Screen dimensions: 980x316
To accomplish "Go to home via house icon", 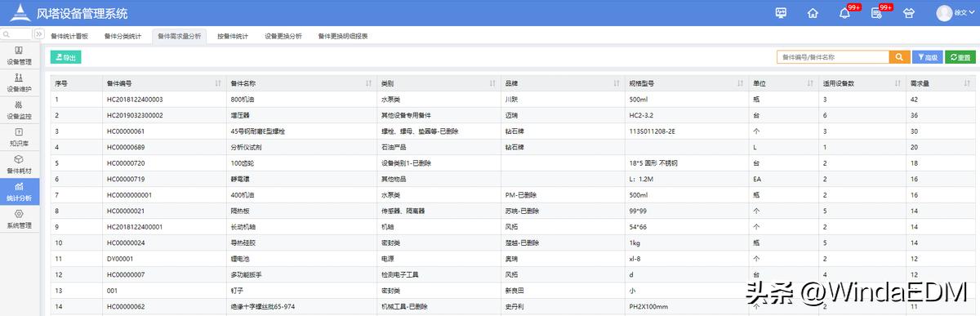I will point(813,12).
